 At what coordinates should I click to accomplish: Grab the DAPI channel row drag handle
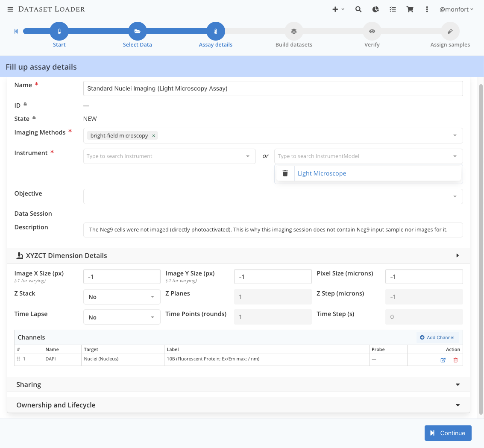tap(18, 359)
